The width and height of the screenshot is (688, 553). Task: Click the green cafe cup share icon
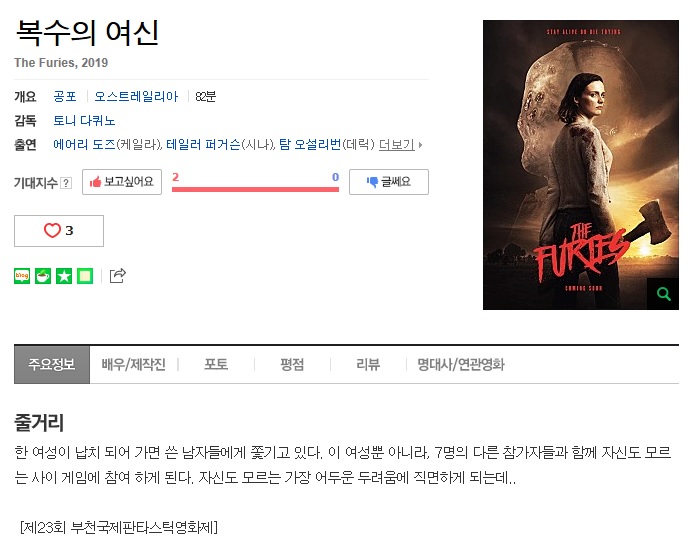pyautogui.click(x=43, y=276)
